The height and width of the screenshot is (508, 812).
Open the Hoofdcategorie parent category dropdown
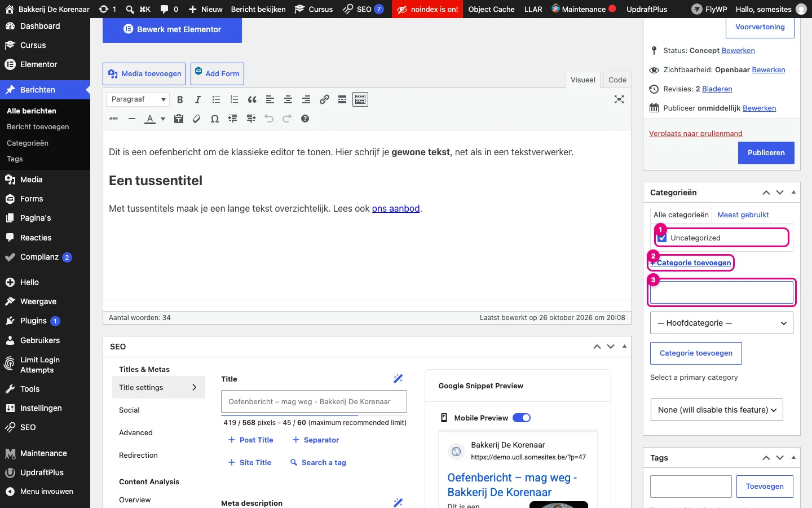722,323
